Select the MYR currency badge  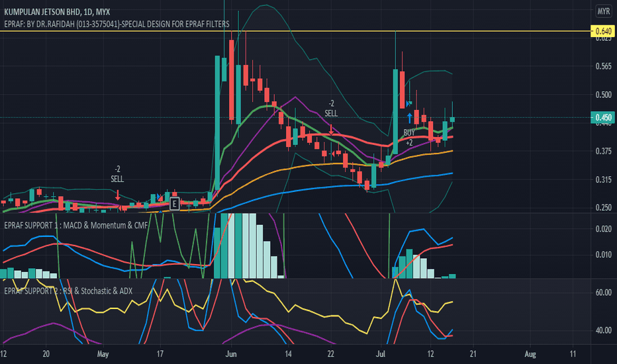coord(604,11)
